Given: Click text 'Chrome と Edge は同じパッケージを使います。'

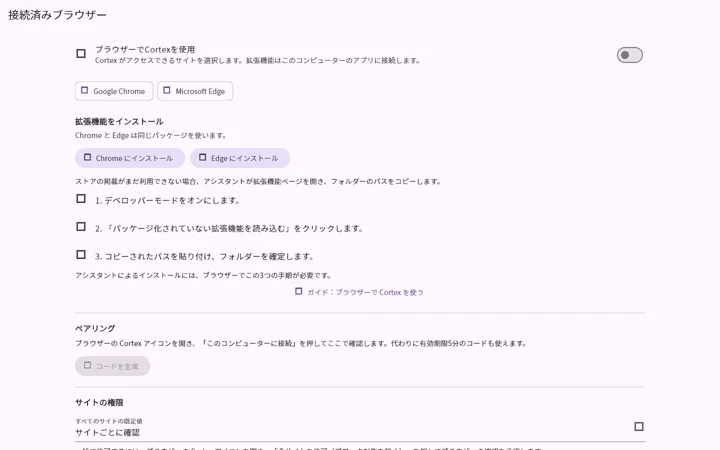Looking at the screenshot, I should tap(151, 135).
